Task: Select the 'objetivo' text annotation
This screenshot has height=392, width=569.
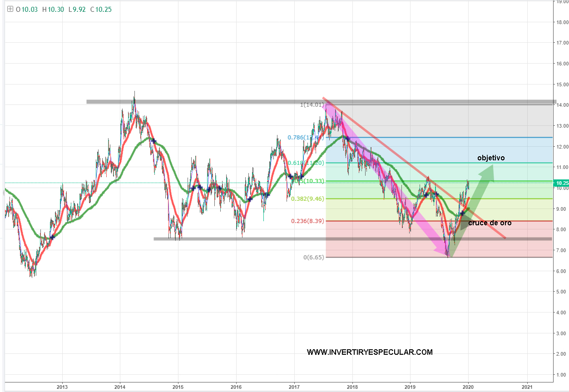Action: 491,158
